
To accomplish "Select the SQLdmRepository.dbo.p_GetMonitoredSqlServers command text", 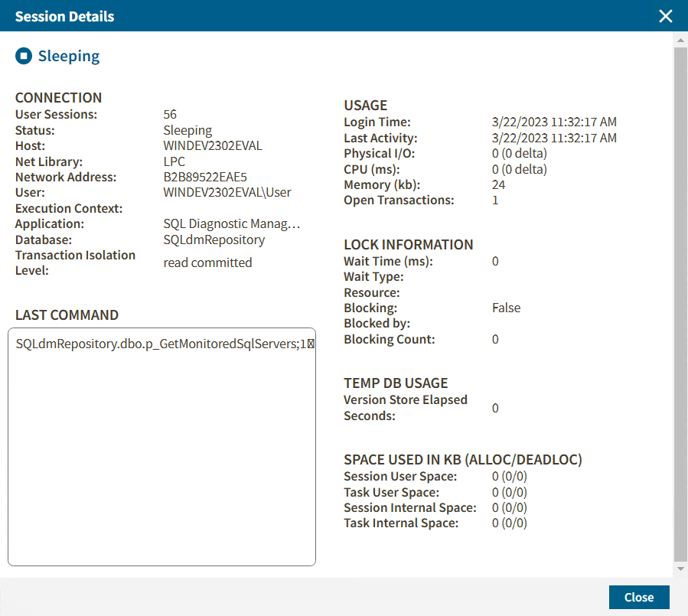I will [x=165, y=344].
